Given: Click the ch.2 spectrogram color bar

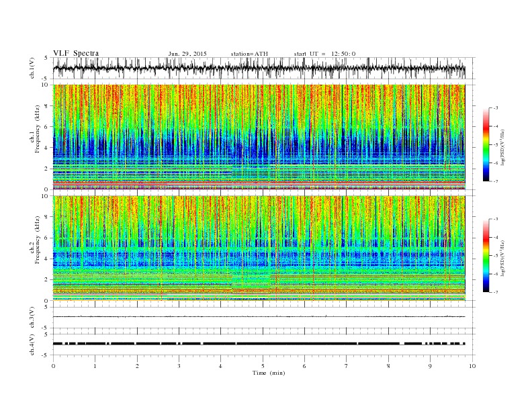Looking at the screenshot, I should [x=486, y=255].
